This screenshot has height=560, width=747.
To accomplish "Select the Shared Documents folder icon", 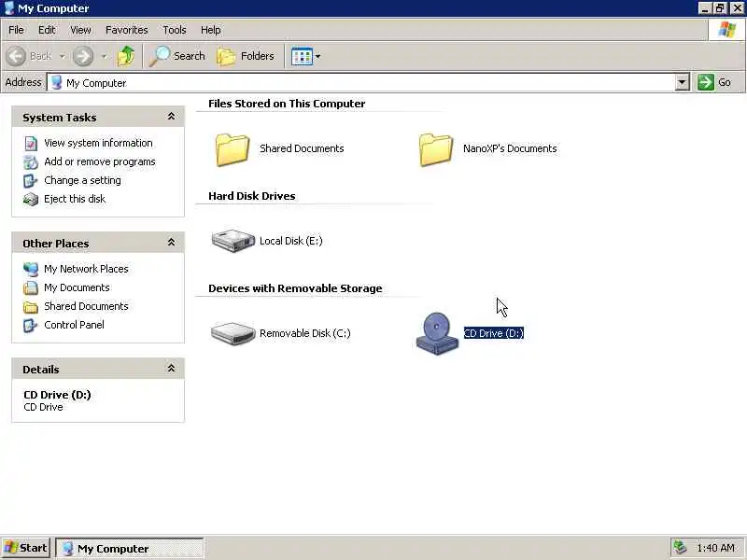I will (x=232, y=149).
